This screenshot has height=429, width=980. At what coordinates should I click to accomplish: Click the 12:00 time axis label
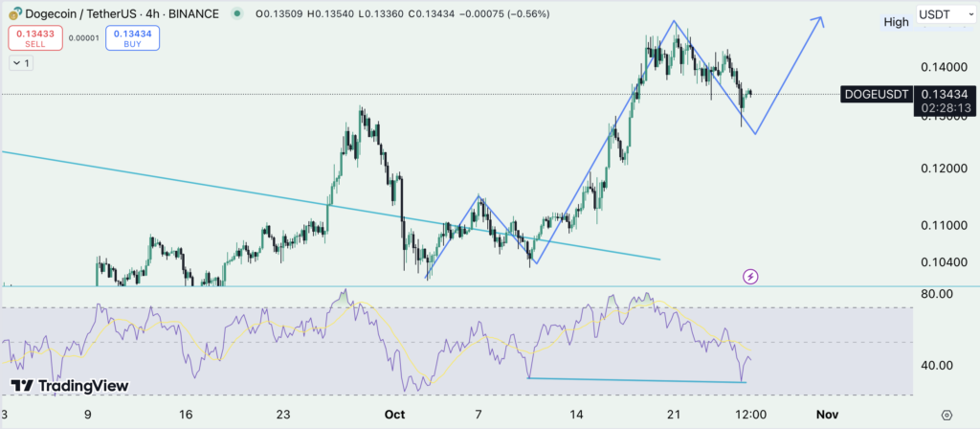pyautogui.click(x=750, y=414)
